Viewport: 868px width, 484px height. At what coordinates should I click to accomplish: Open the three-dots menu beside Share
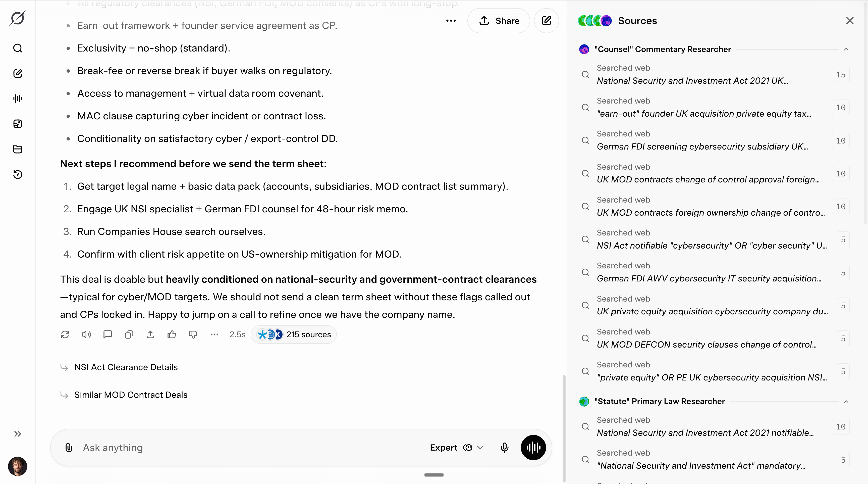point(451,21)
